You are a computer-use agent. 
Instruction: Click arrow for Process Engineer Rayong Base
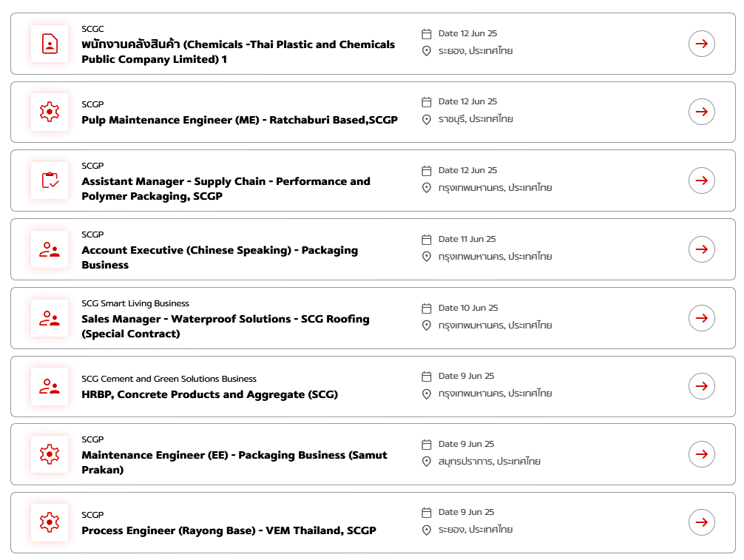pos(701,522)
